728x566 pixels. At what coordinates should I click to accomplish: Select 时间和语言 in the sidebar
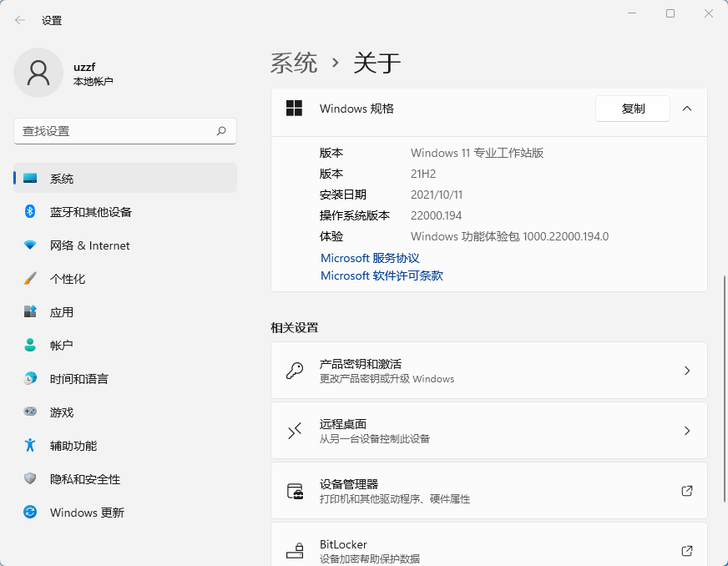click(x=78, y=379)
